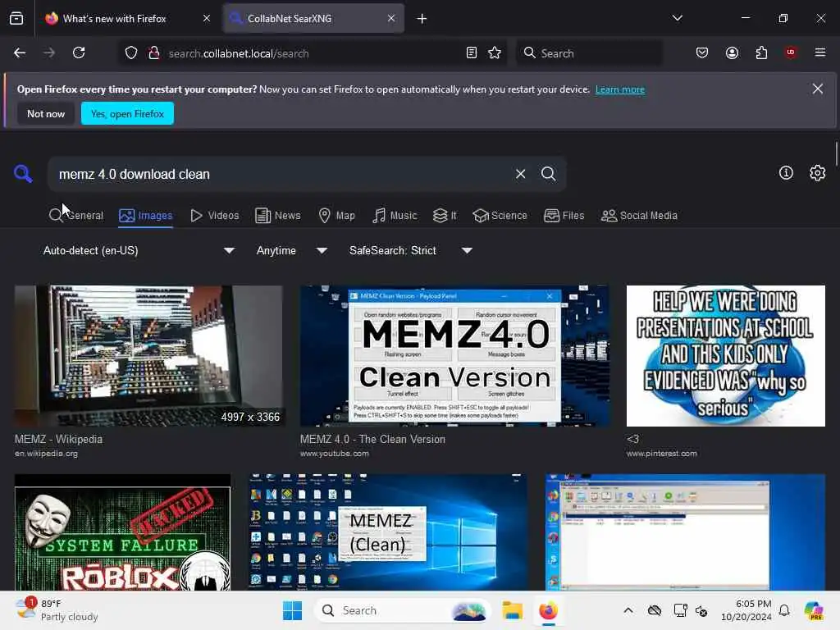Viewport: 840px width, 630px height.
Task: Open the SafeSearch: Strict dropdown
Action: [410, 250]
